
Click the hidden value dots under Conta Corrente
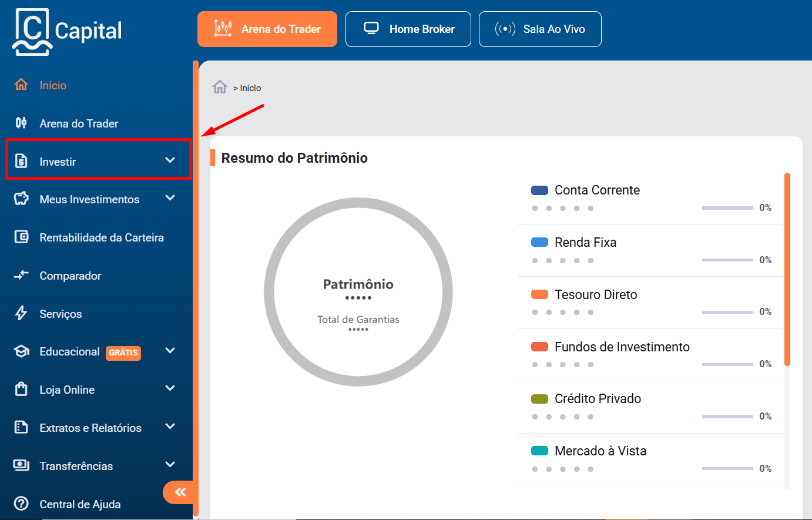pos(562,208)
